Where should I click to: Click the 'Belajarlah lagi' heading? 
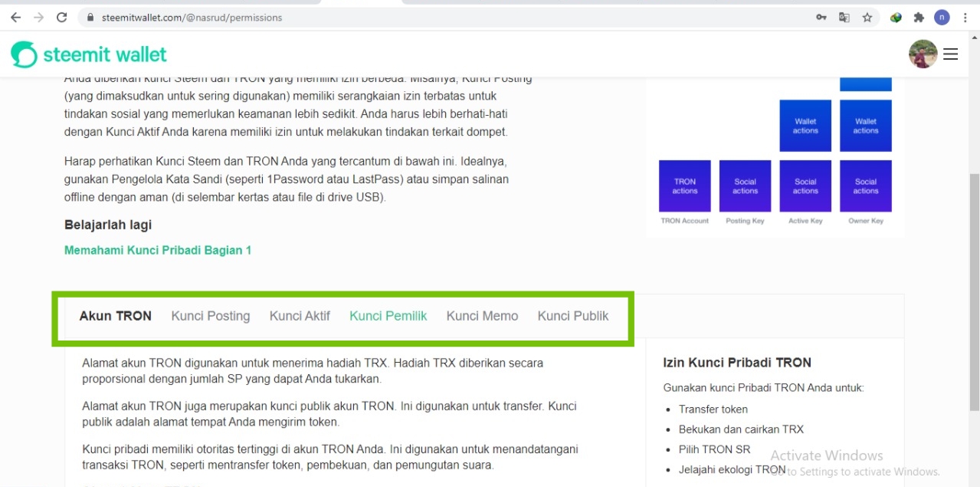(x=108, y=225)
